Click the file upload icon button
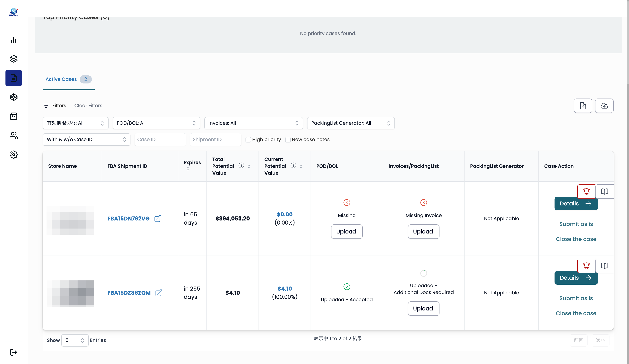629x364 pixels. 583,106
